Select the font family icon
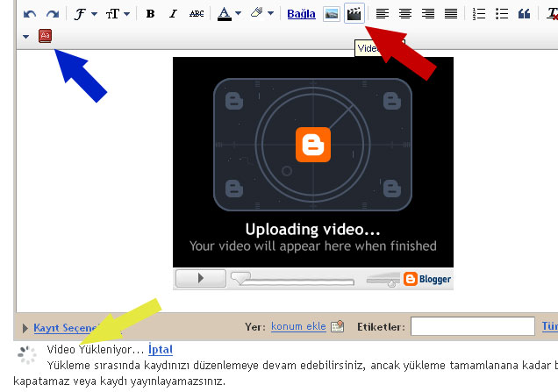 80,14
